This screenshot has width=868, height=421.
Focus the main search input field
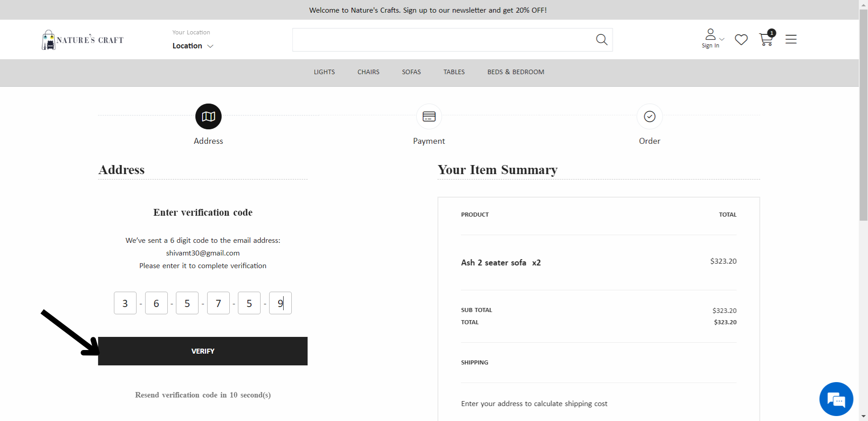click(x=443, y=40)
